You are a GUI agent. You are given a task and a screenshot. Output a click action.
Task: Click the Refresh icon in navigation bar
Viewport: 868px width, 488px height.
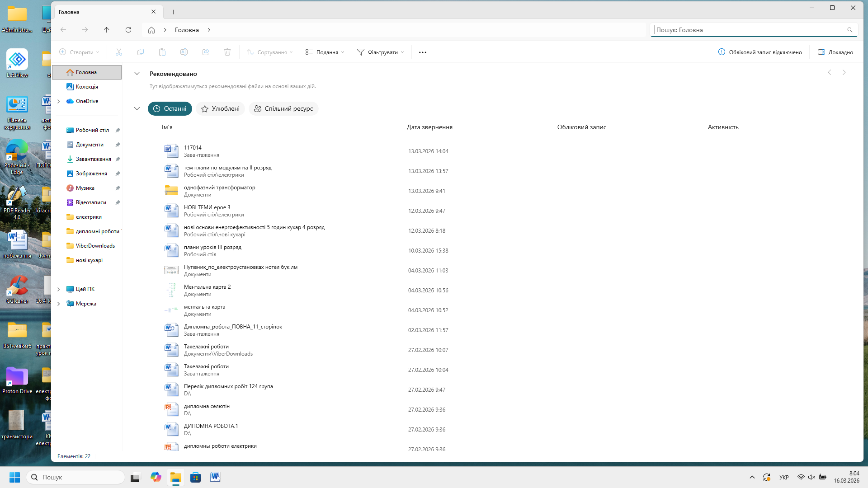(128, 30)
